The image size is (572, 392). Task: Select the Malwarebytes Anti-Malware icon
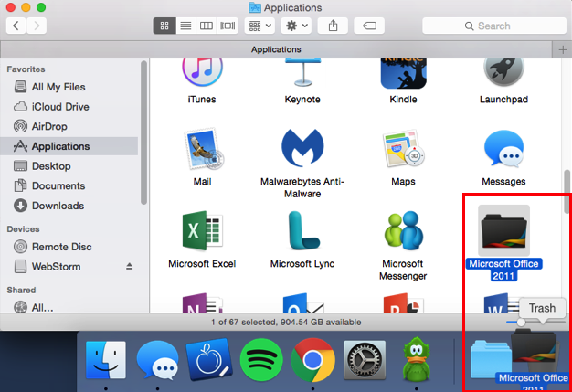pos(302,148)
